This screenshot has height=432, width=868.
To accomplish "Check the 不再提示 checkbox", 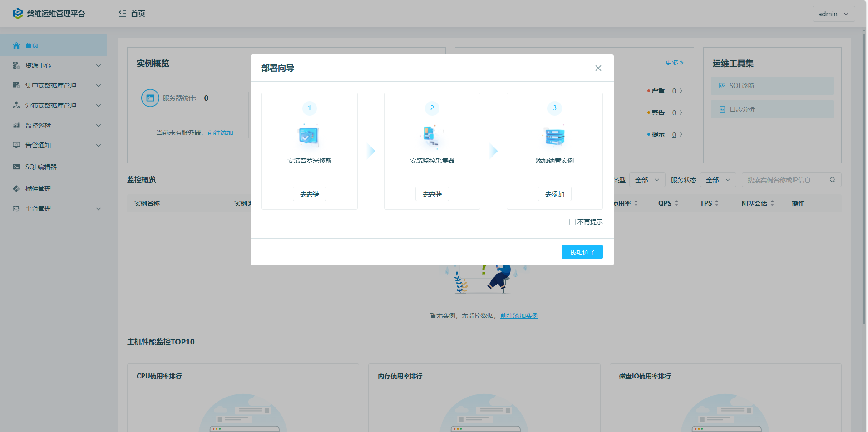I will [572, 222].
